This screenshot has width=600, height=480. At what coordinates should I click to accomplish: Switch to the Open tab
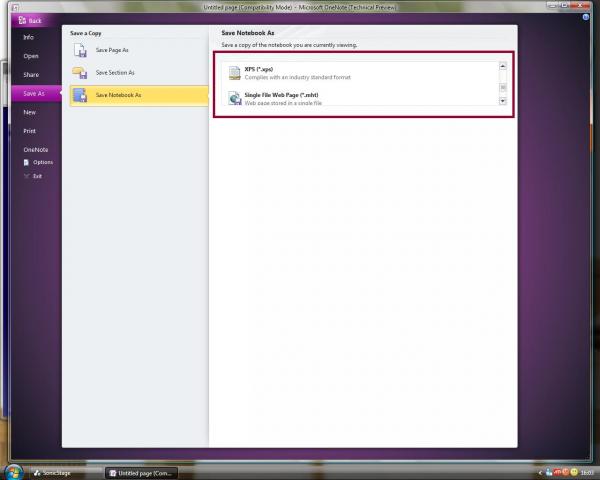(31, 56)
